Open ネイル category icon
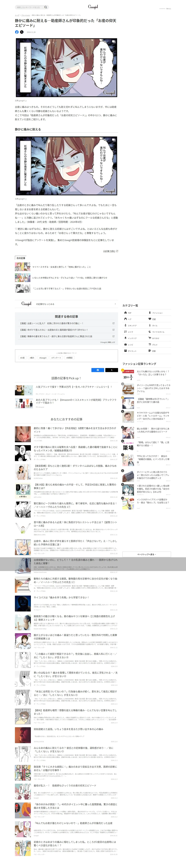Viewport: 186px width, 868px height. point(150,325)
